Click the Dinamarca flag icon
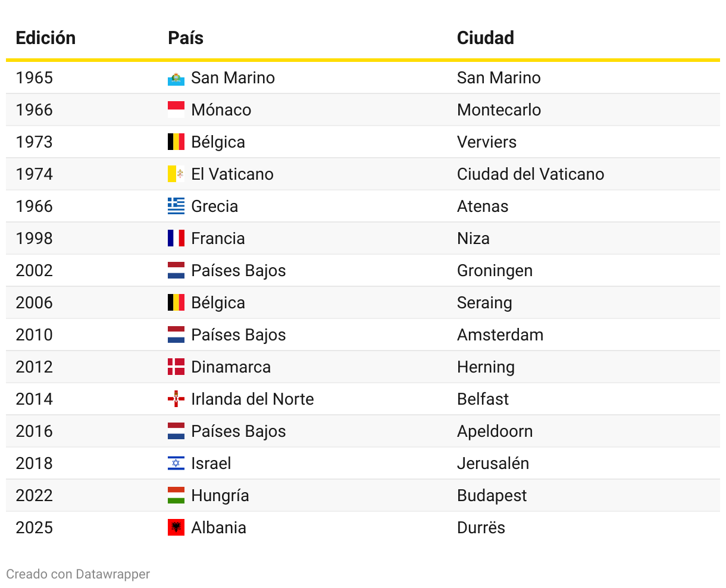This screenshot has width=726, height=588. 176,367
